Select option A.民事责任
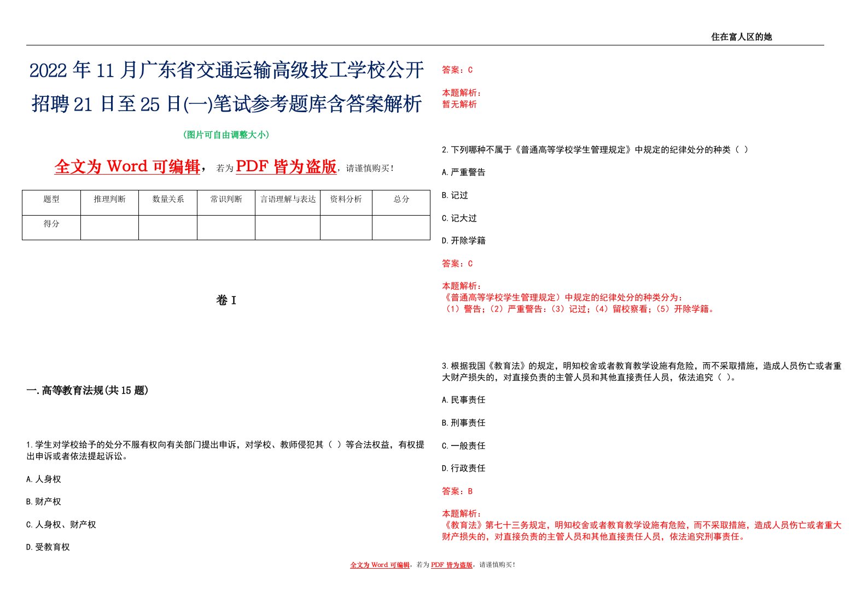This screenshot has height=614, width=868. click(464, 399)
